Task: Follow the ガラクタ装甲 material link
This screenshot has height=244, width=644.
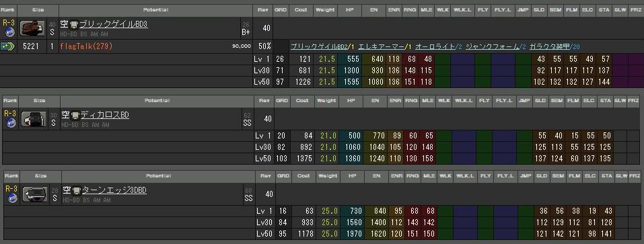Action: coord(549,47)
